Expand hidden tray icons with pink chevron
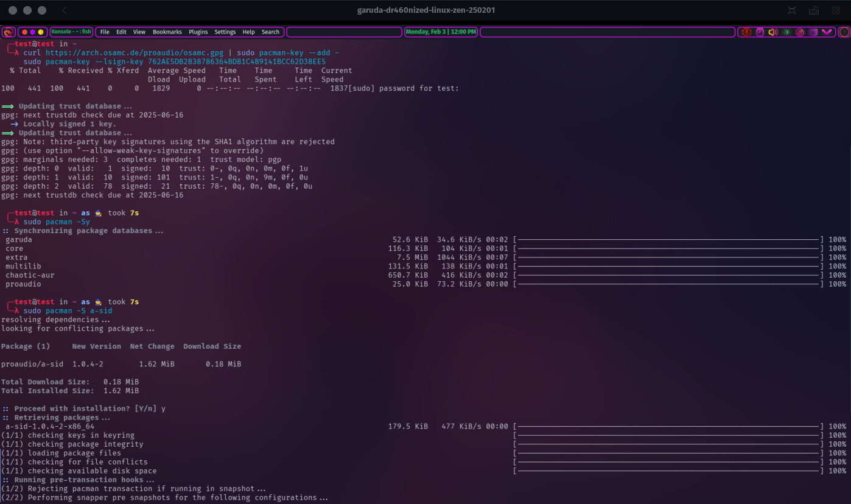 [827, 32]
